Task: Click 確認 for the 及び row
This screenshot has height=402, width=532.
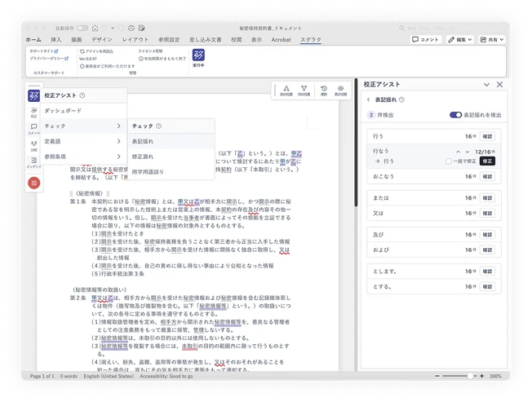Action: click(487, 235)
